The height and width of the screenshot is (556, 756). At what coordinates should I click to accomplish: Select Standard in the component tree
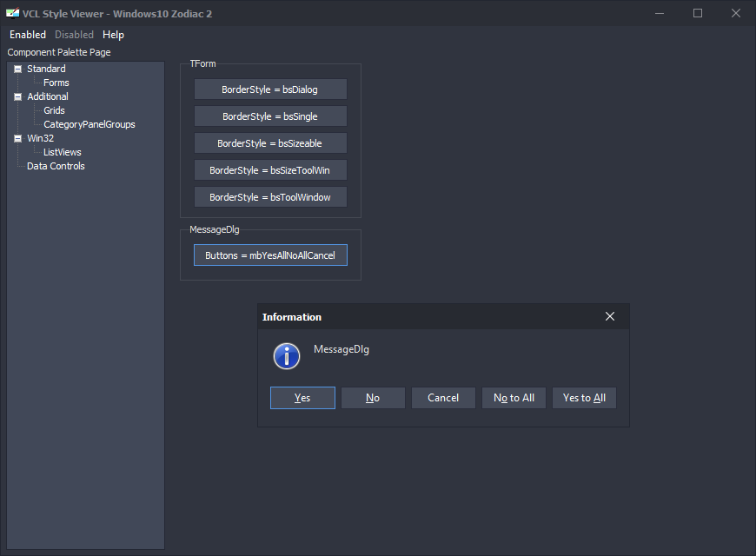coord(46,69)
